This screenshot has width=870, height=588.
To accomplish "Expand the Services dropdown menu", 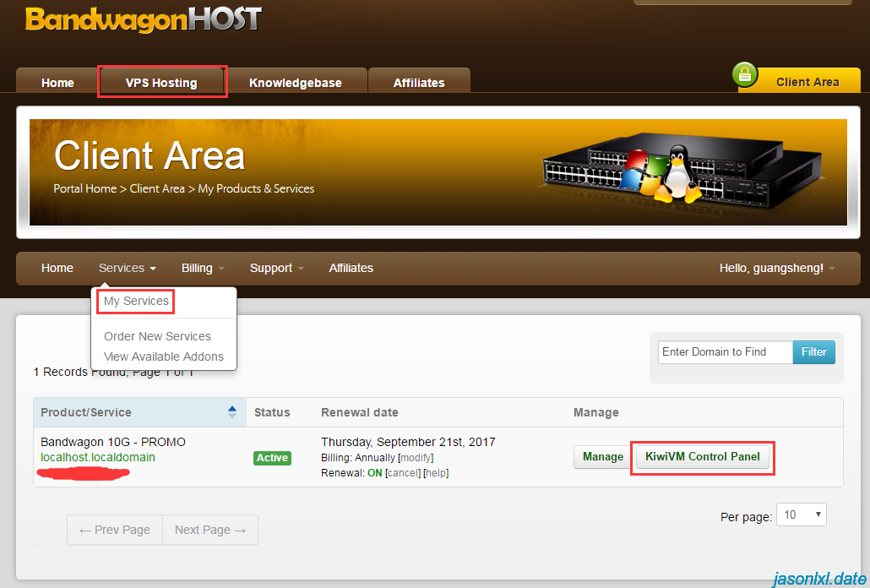I will pos(127,268).
